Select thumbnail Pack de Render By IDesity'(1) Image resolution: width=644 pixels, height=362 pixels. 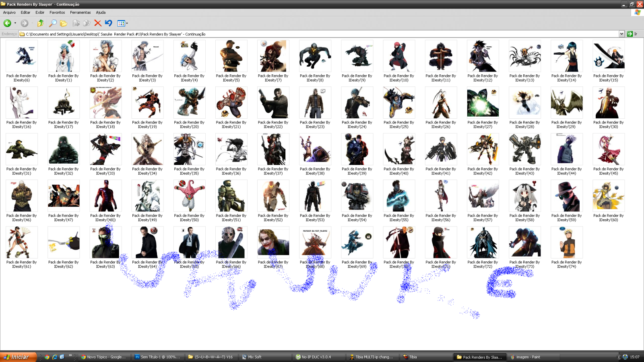point(64,56)
